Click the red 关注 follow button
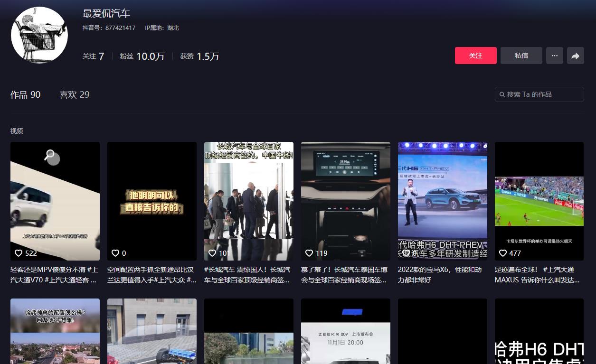Viewport: 596px width, 364px height. (x=475, y=56)
